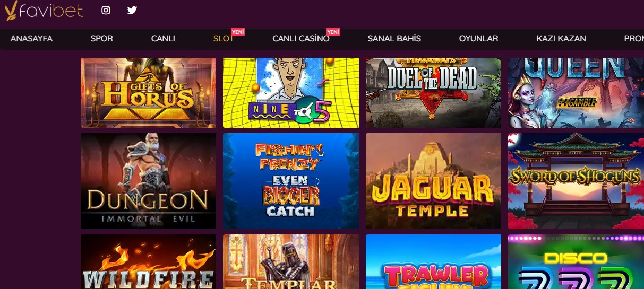
Task: Open the Wildfire game thumbnail
Action: tap(148, 262)
